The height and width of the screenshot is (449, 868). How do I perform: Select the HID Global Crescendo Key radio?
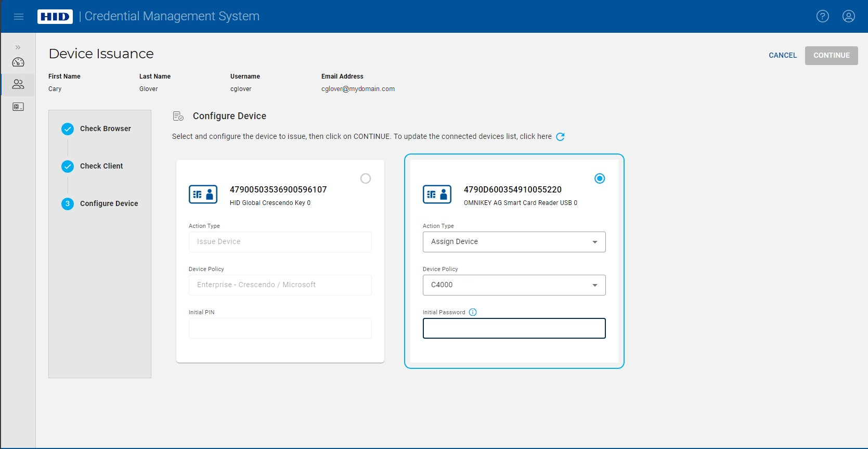pos(366,178)
